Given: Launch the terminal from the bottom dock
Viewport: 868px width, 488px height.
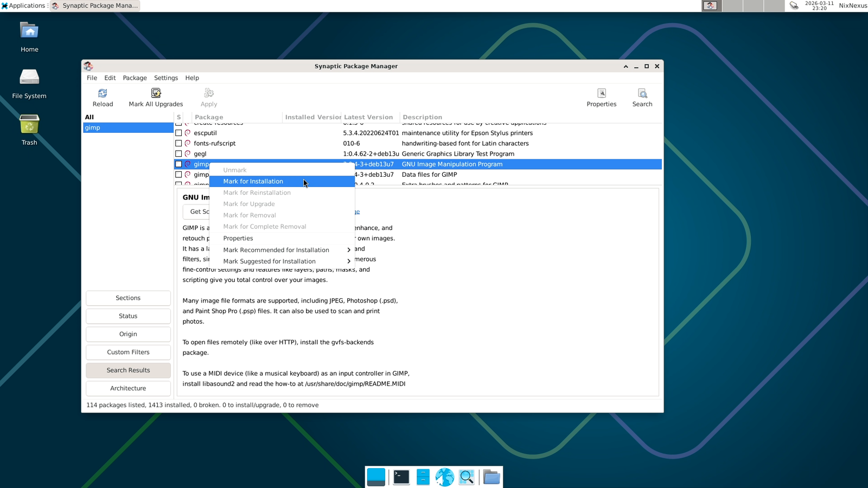Looking at the screenshot, I should (400, 477).
